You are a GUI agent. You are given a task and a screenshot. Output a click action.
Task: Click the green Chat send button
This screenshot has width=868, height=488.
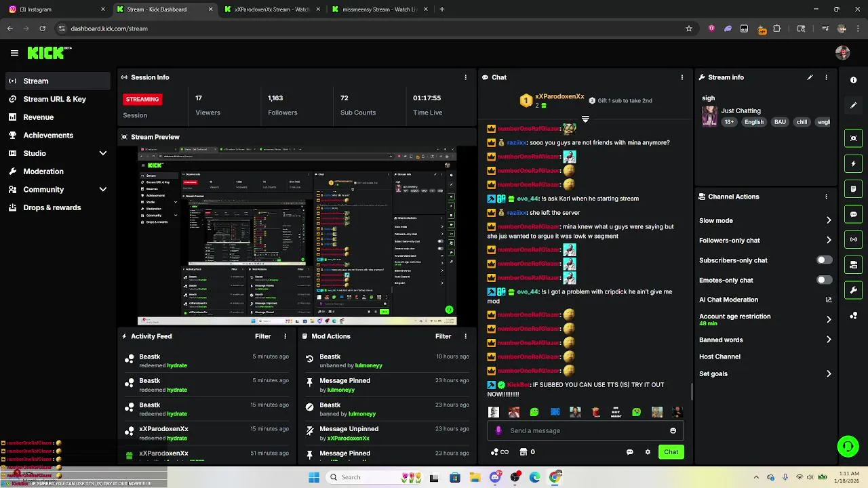point(671,452)
